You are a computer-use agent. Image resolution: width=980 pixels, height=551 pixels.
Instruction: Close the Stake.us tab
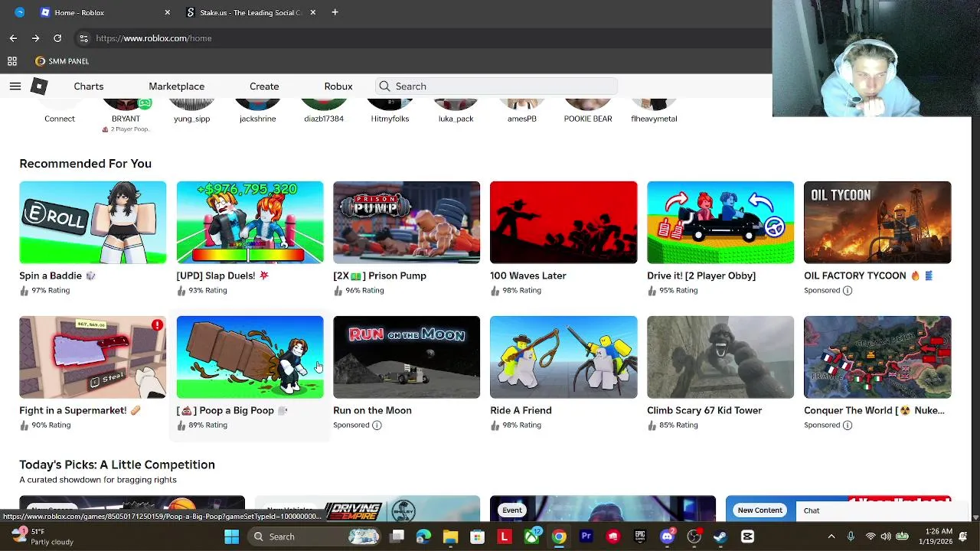312,12
